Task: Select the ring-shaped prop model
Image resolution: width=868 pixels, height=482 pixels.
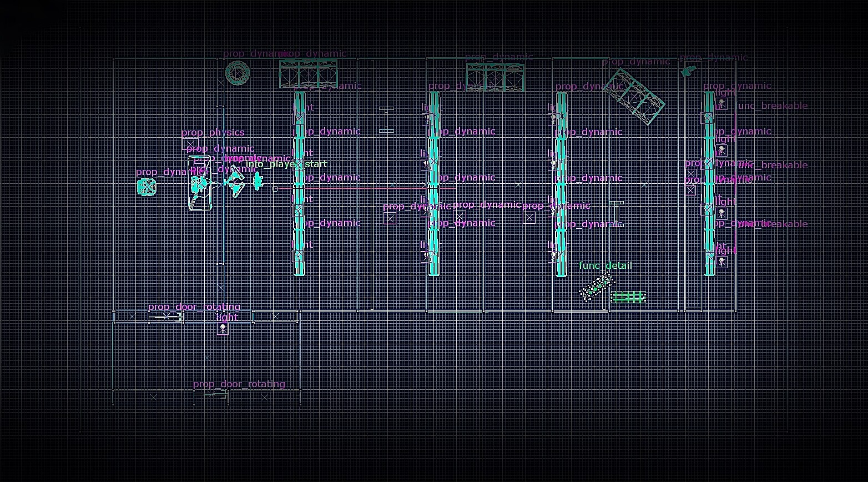Action: click(238, 73)
